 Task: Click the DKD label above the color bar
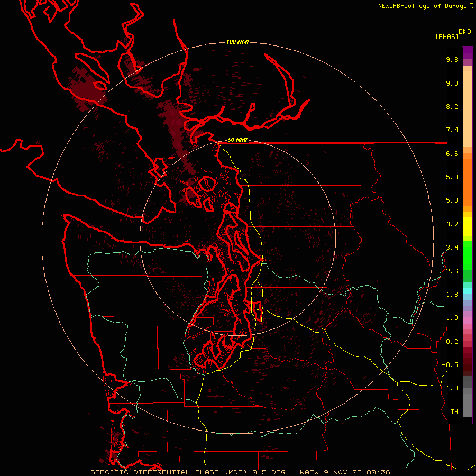(465, 32)
